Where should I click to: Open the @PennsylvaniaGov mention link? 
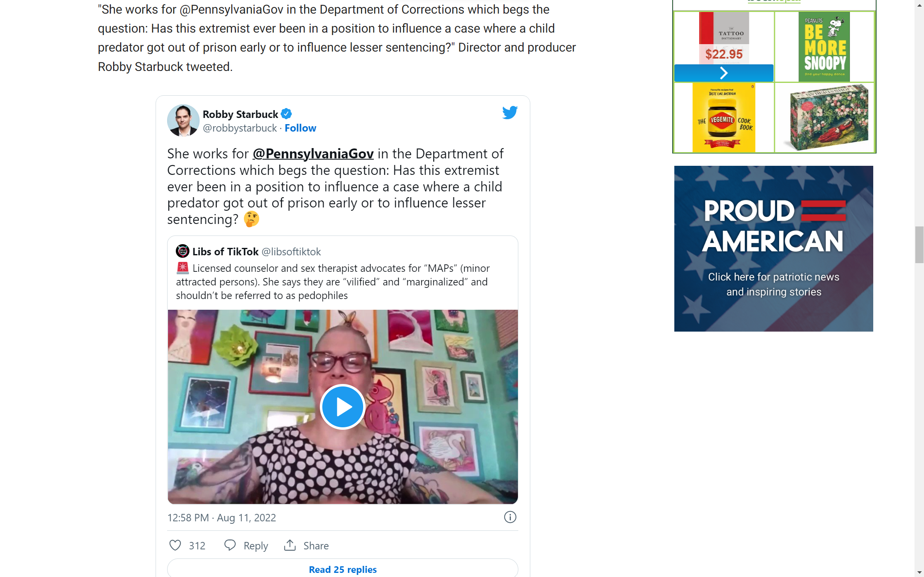pyautogui.click(x=313, y=154)
